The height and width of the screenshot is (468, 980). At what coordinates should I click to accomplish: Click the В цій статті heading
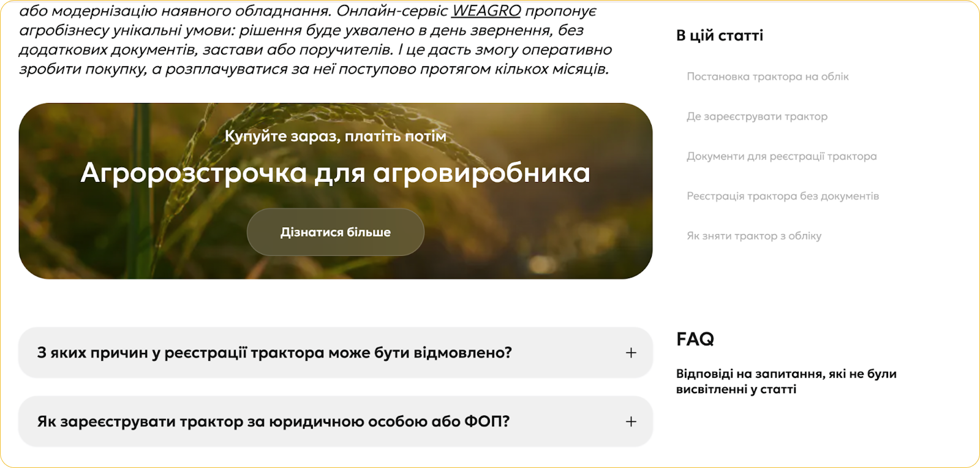tap(720, 36)
